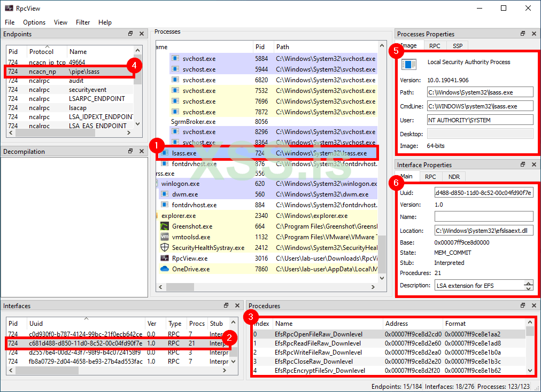541x392 pixels.
Task: Click the CmdLine field showing lsass.exe
Action: [480, 106]
